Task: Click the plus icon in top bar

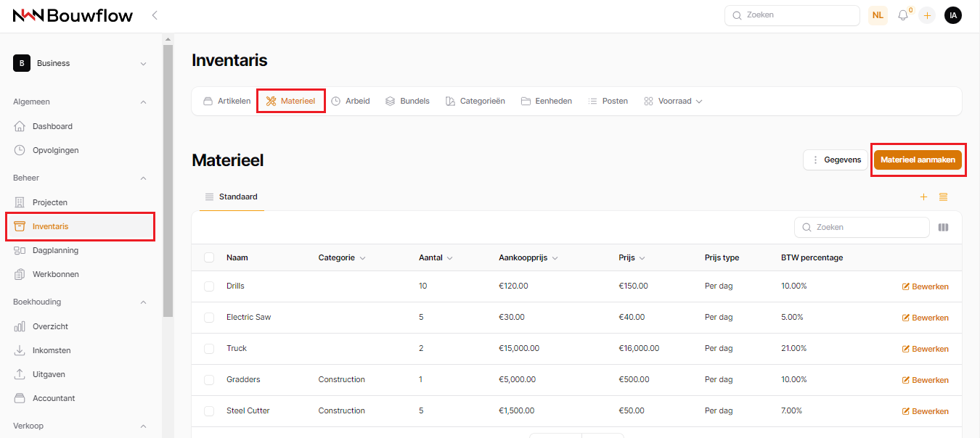Action: tap(927, 15)
